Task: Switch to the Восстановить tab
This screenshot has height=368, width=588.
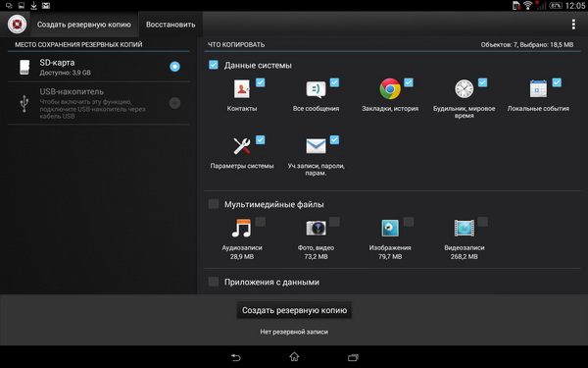Action: tap(171, 25)
